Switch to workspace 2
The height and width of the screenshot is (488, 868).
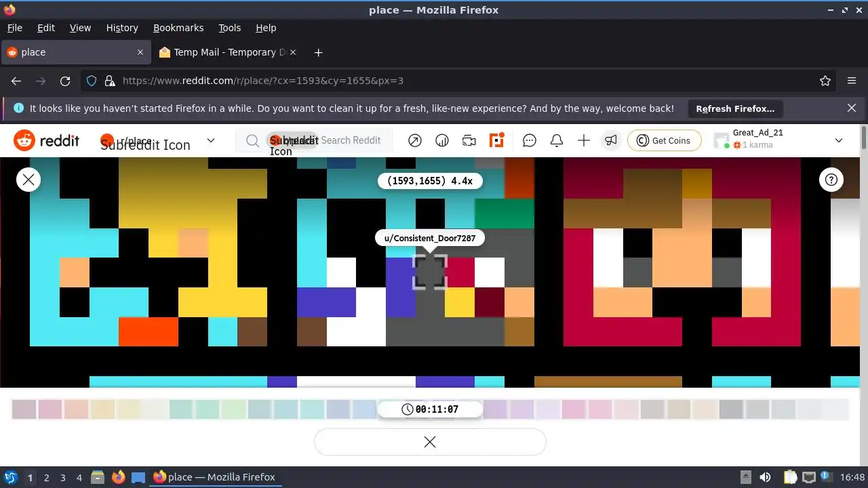46,478
